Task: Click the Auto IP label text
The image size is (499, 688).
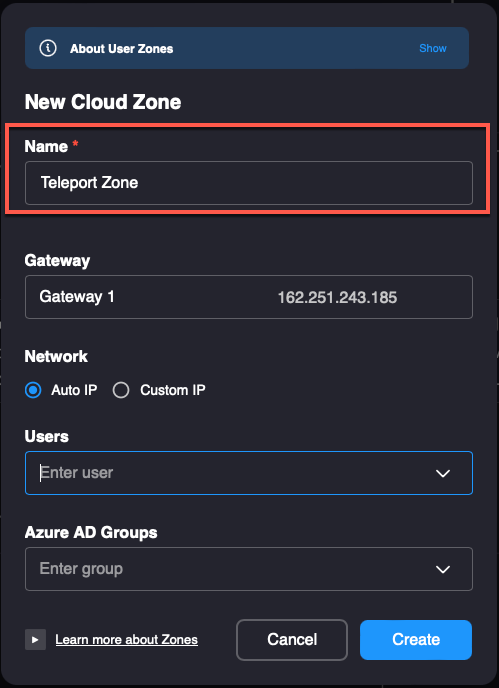Action: [74, 390]
